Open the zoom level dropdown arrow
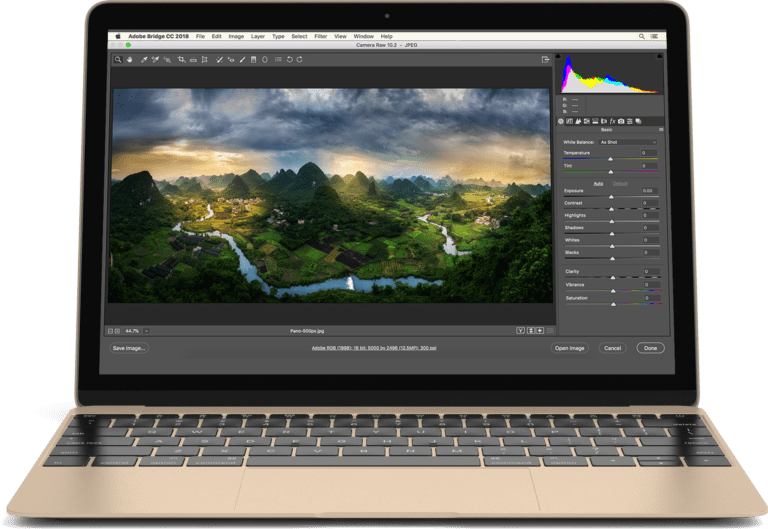The image size is (768, 529). [146, 331]
